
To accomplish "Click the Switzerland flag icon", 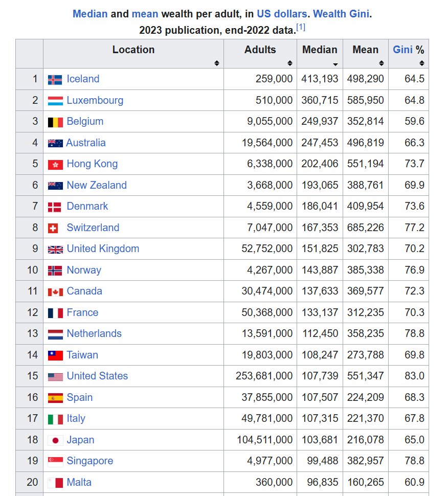I will point(53,228).
